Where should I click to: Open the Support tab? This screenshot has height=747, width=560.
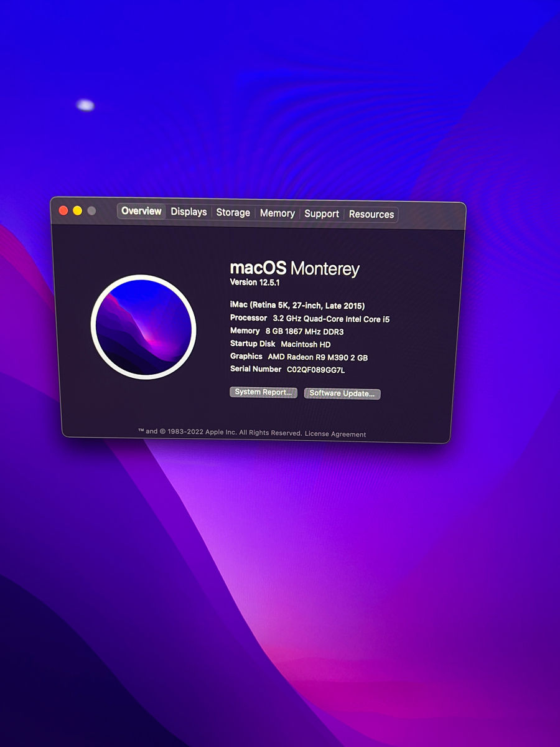[x=322, y=214]
